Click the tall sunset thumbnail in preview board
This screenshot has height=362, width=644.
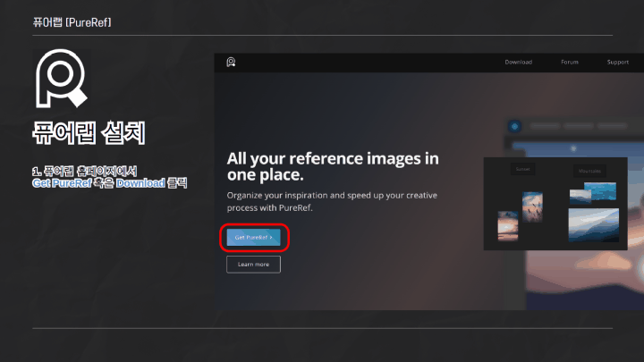[x=532, y=206]
